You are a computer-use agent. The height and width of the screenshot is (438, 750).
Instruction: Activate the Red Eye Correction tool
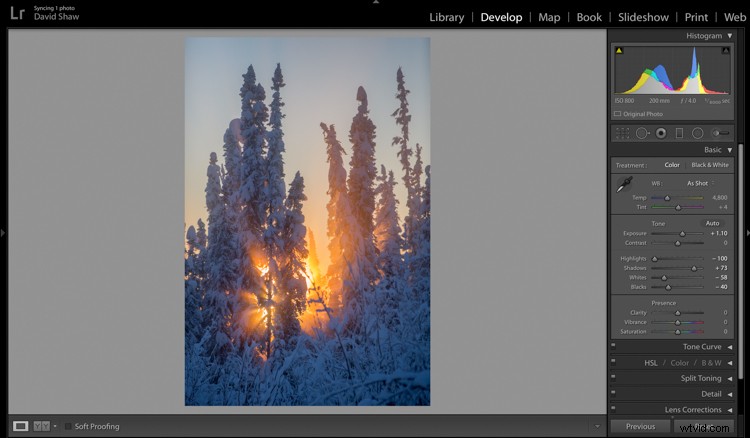coord(661,133)
